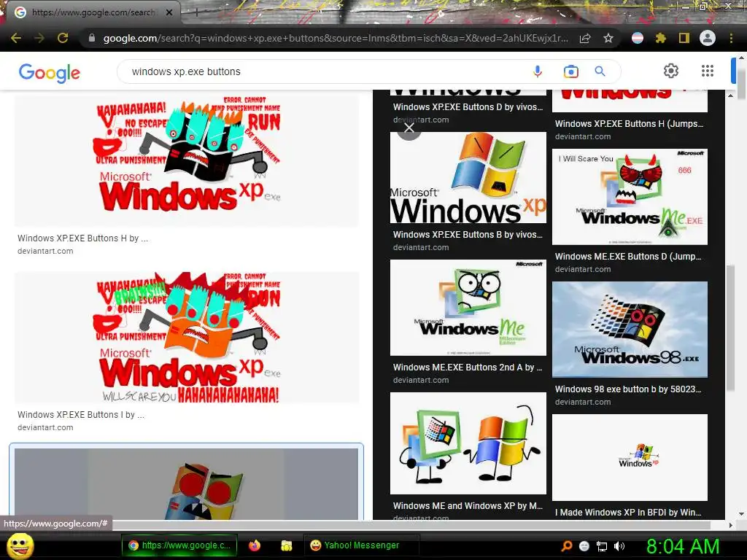Screen dimensions: 747x560
Task: Open Windows ME and Windows XP image
Action: click(468, 443)
